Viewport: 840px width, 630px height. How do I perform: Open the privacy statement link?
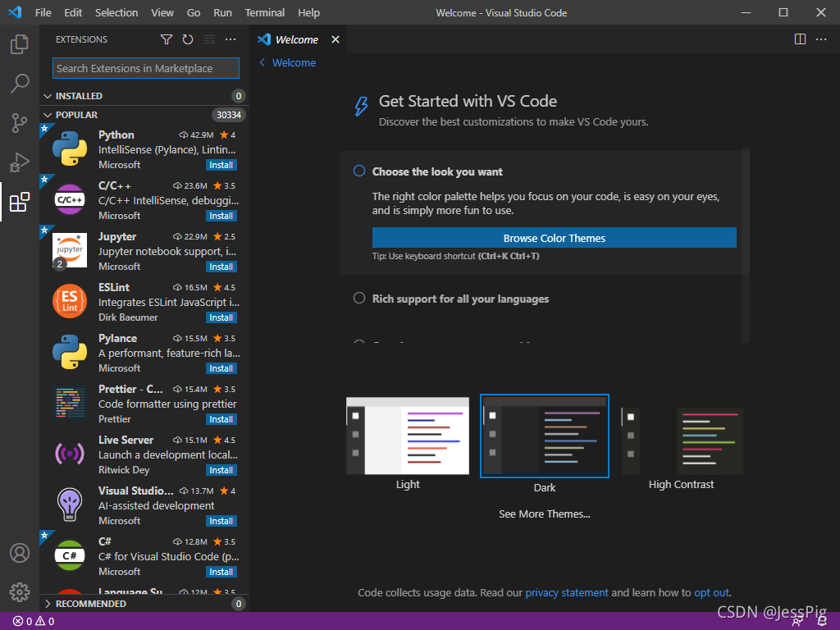pyautogui.click(x=567, y=592)
